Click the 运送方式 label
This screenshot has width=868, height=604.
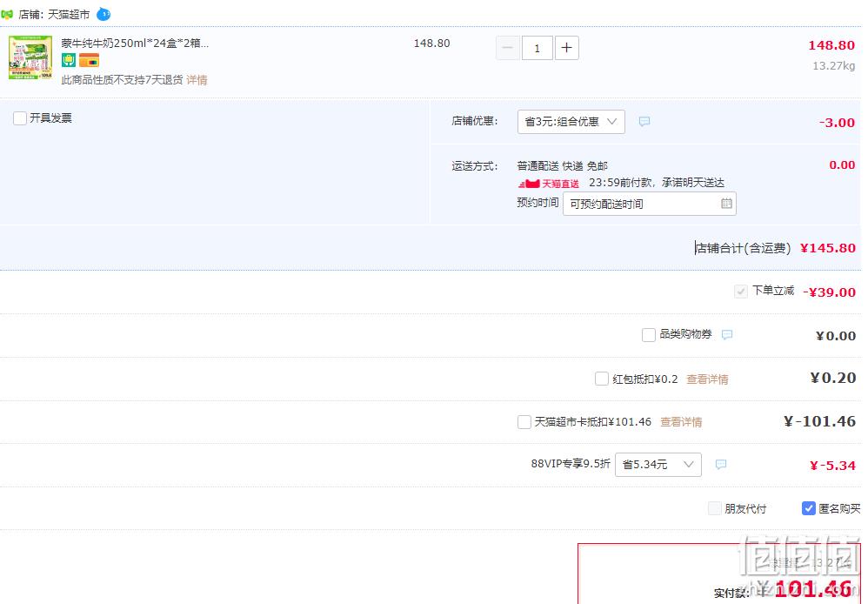coord(474,165)
